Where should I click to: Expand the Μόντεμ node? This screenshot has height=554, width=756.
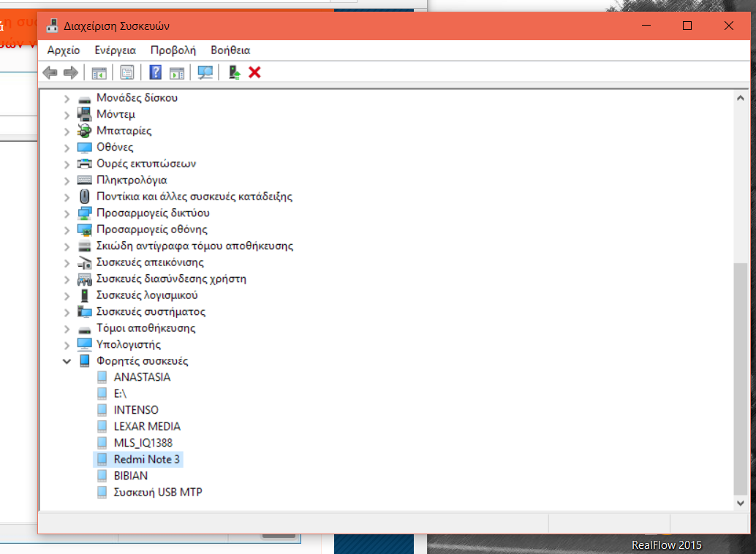click(x=67, y=115)
